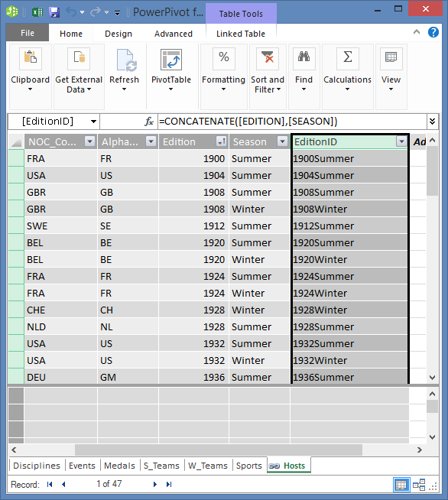Image resolution: width=448 pixels, height=500 pixels.
Task: Click cell 1908Winter in EditionID
Action: pyautogui.click(x=350, y=209)
